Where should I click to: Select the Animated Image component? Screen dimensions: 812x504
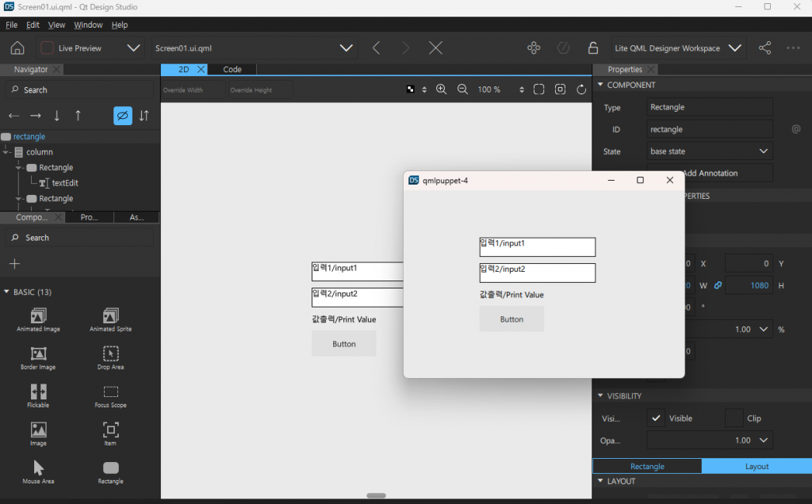38,316
